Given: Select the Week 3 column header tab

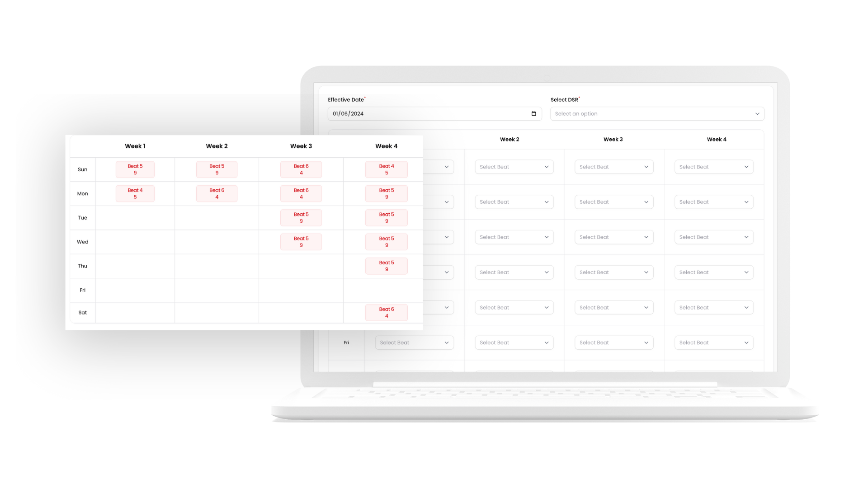Looking at the screenshot, I should pyautogui.click(x=301, y=146).
